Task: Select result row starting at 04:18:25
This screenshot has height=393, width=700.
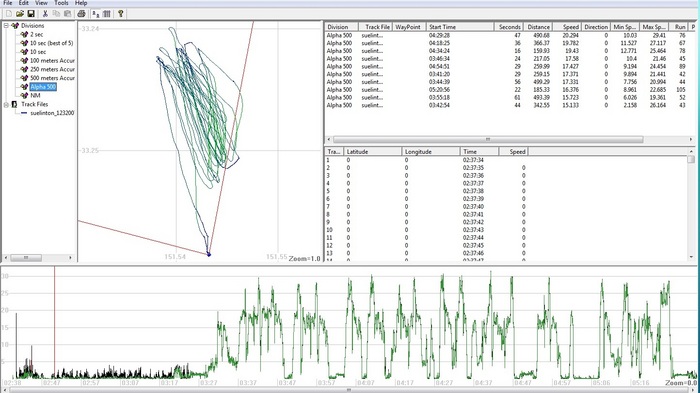Action: coord(510,43)
